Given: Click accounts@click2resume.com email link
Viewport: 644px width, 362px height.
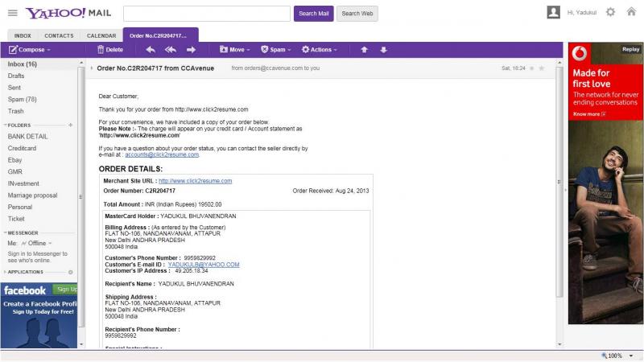Looking at the screenshot, I should tap(162, 154).
